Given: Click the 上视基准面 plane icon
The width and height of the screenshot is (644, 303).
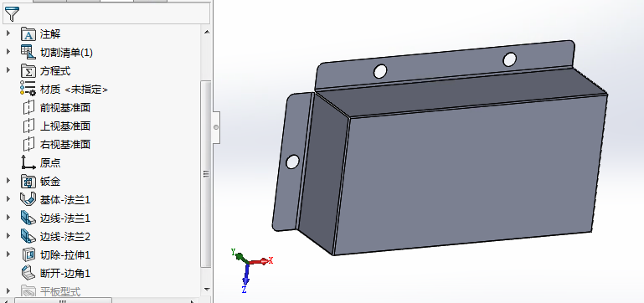Looking at the screenshot, I should click(x=28, y=126).
